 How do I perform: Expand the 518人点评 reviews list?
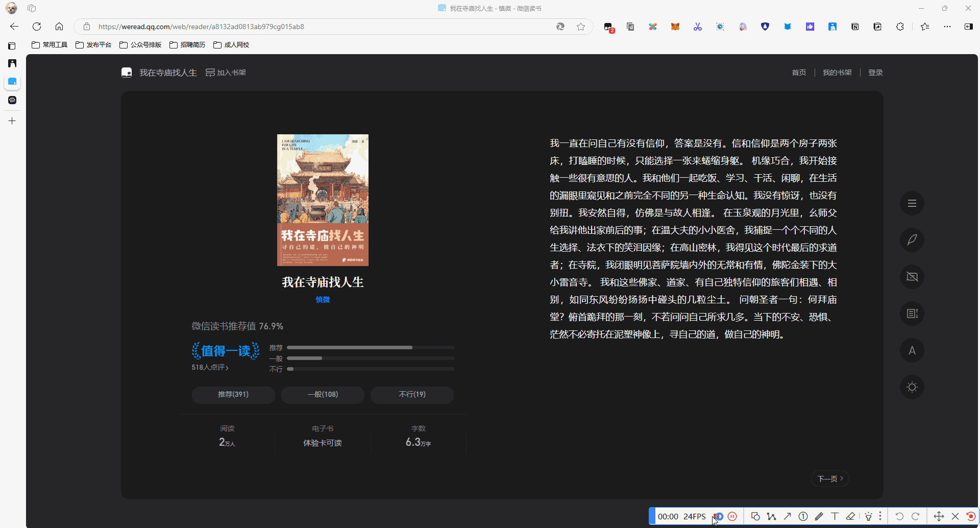tap(210, 367)
